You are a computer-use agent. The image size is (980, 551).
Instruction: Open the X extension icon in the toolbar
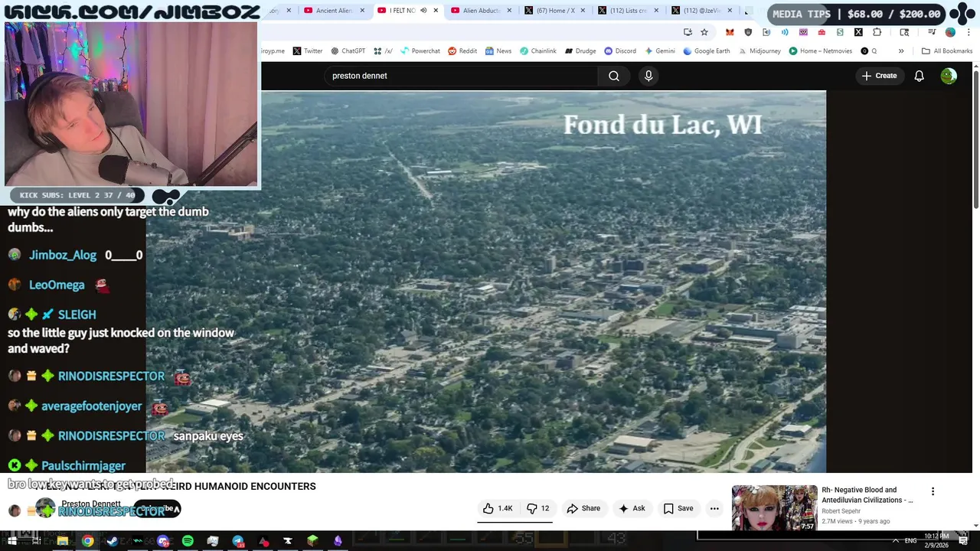click(858, 32)
